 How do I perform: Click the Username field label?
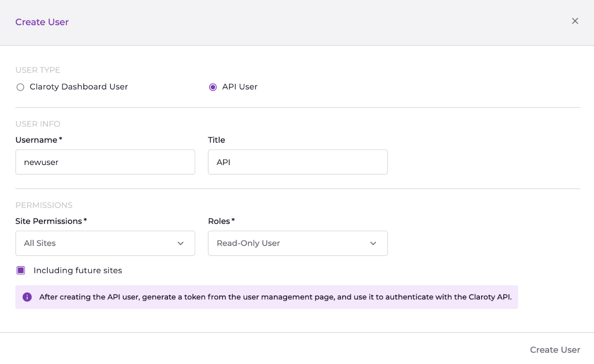[x=37, y=140]
